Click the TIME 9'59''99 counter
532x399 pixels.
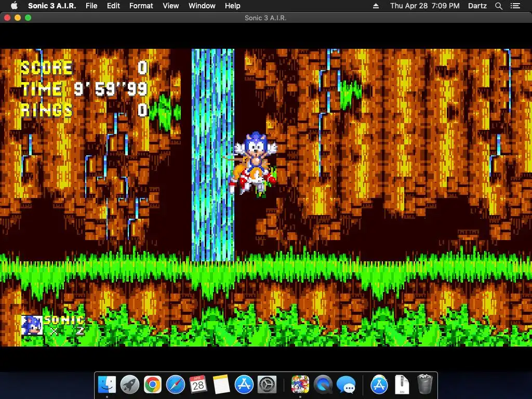click(84, 89)
